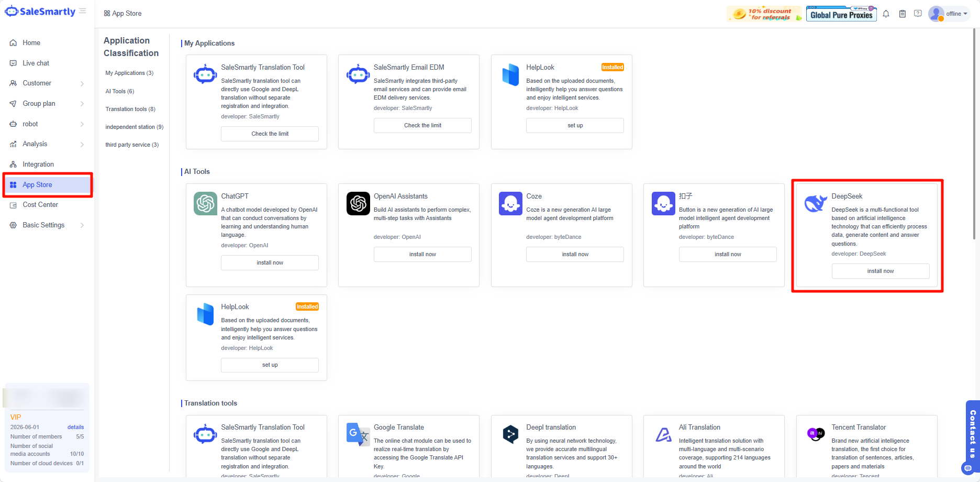Expand the Customer menu
The height and width of the screenshot is (482, 980).
point(82,83)
